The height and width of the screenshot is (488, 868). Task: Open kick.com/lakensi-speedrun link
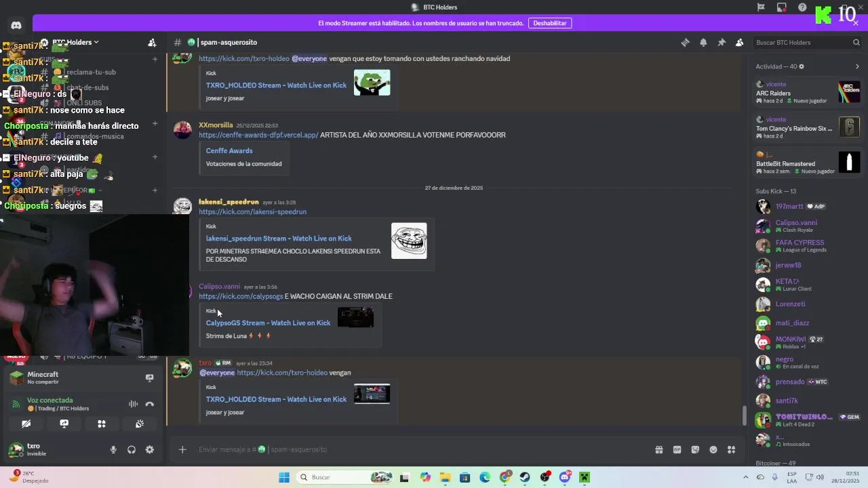click(x=252, y=211)
